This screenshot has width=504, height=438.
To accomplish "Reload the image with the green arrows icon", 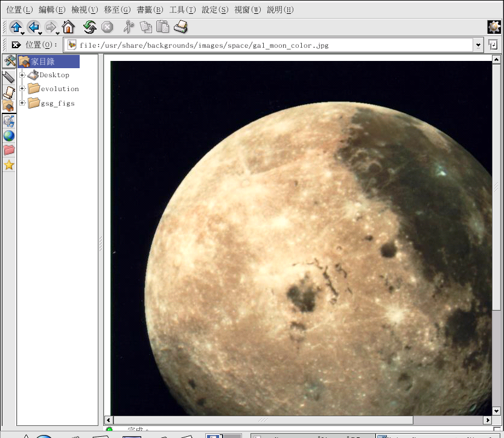I will tap(89, 27).
